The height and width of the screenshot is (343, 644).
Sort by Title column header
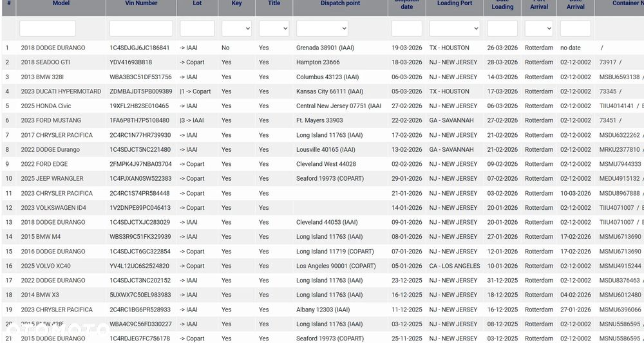(274, 3)
